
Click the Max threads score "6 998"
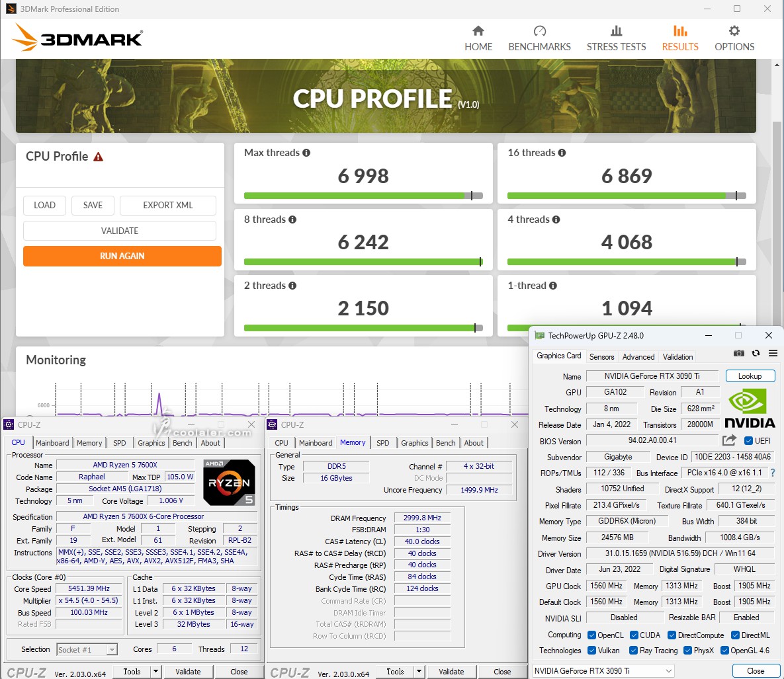coord(363,176)
